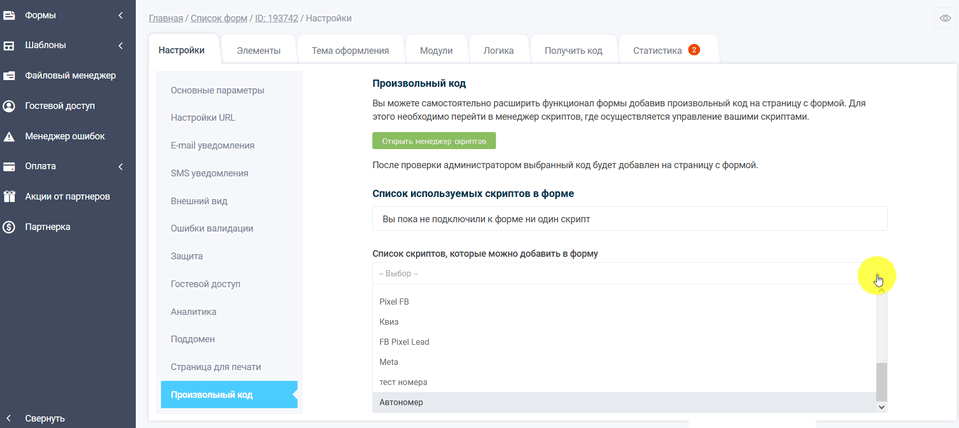The image size is (959, 428).
Task: Open Аналитика settings section
Action: pyautogui.click(x=194, y=312)
